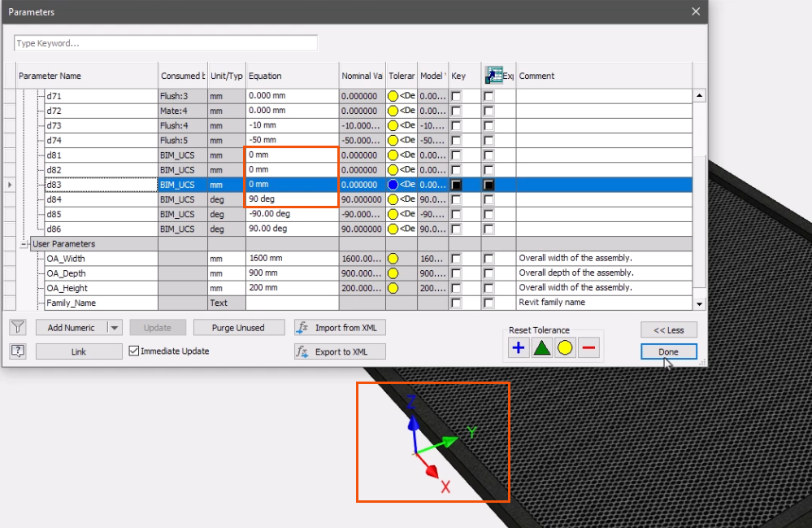This screenshot has width=812, height=528.
Task: Open tolerance dropdown for d84 row
Action: point(402,199)
